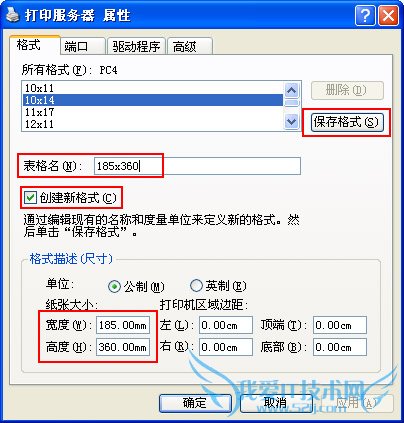Click the 取消 button

click(x=275, y=403)
